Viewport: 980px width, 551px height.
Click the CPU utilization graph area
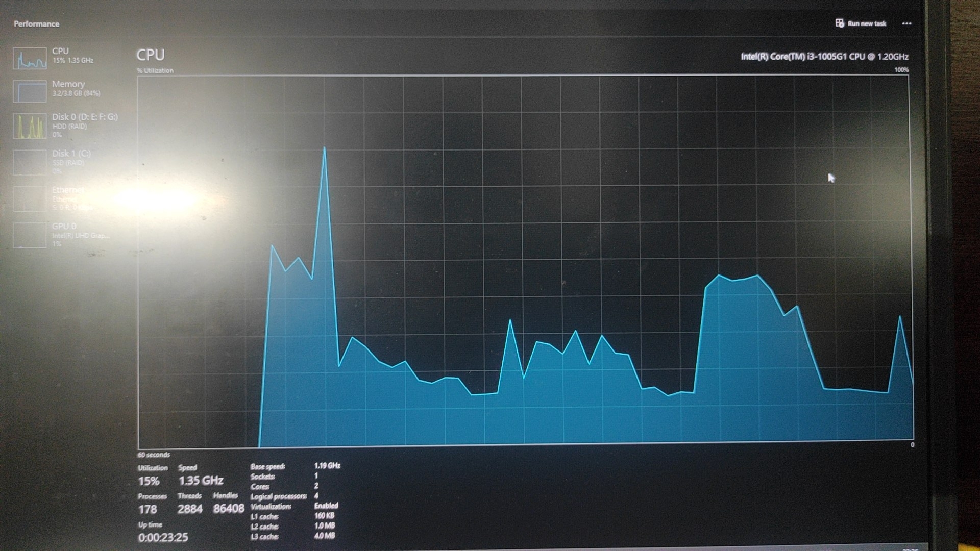pos(525,260)
